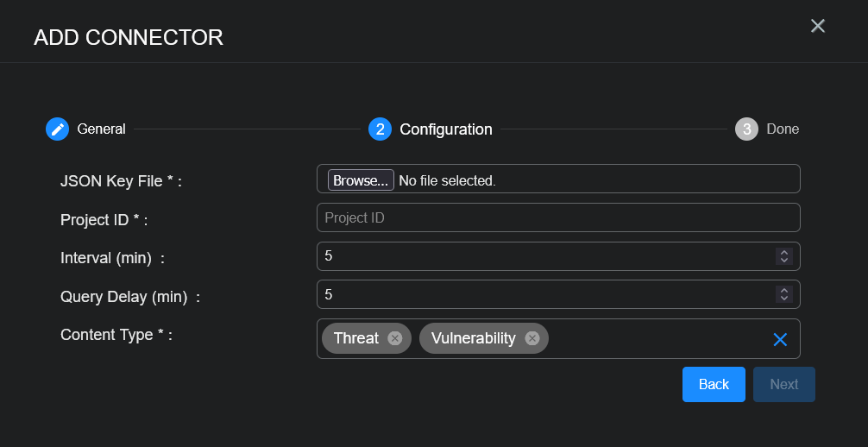Open the Content Type multi-select dropdown
868x447 pixels.
[656, 338]
